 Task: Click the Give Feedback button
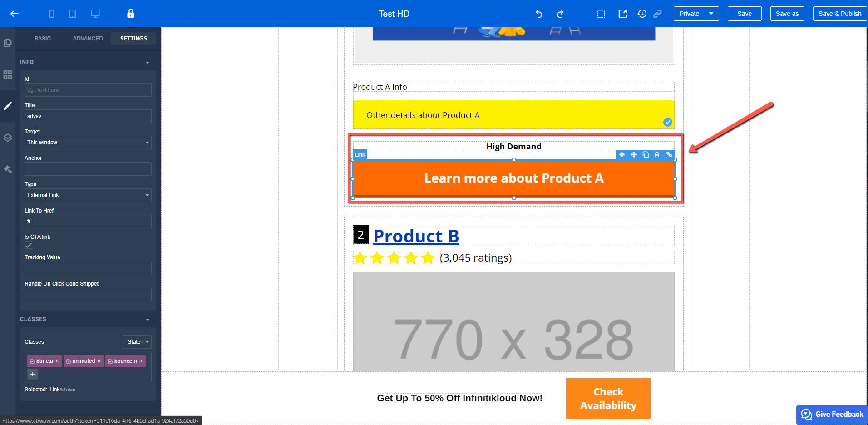[832, 415]
